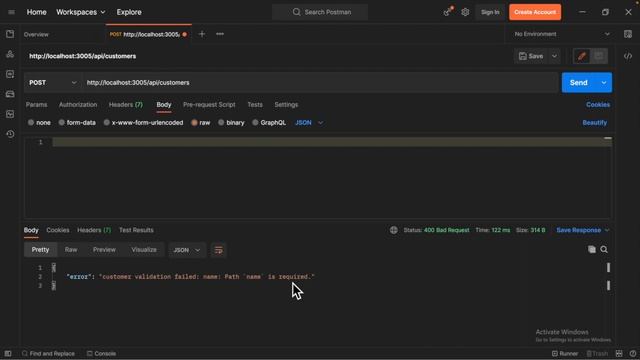Click the comments icon beside the pencil

point(599,56)
